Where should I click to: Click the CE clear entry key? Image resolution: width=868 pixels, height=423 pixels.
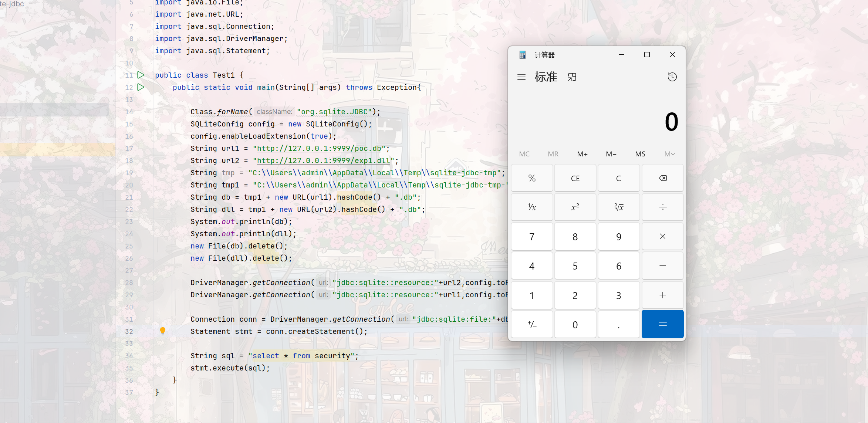pyautogui.click(x=575, y=178)
